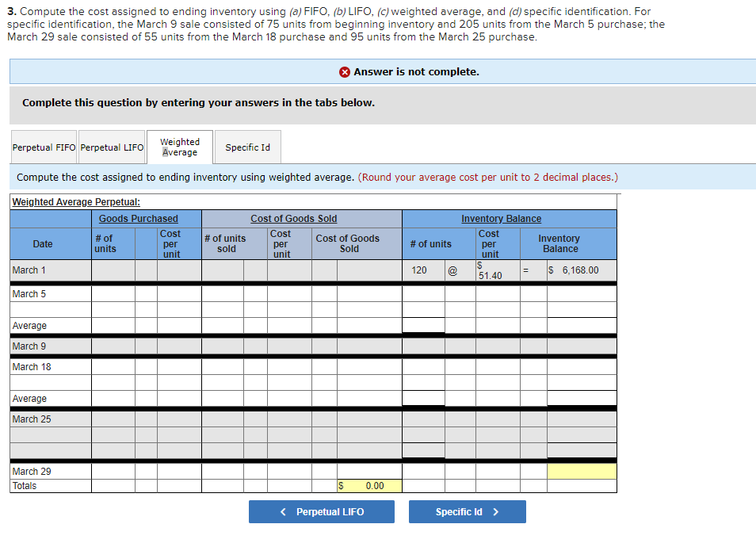Image resolution: width=756 pixels, height=547 pixels.
Task: Open the Perpetual LIFO tab
Action: [111, 147]
